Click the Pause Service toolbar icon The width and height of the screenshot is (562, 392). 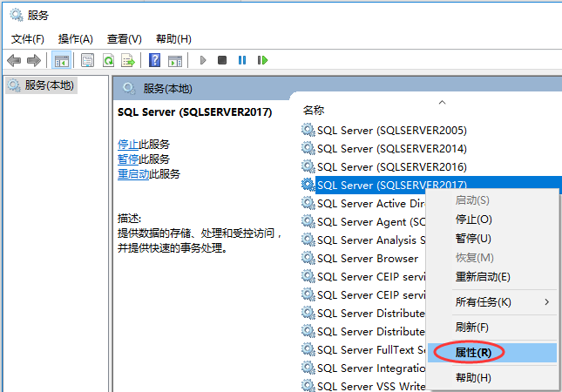[x=242, y=60]
